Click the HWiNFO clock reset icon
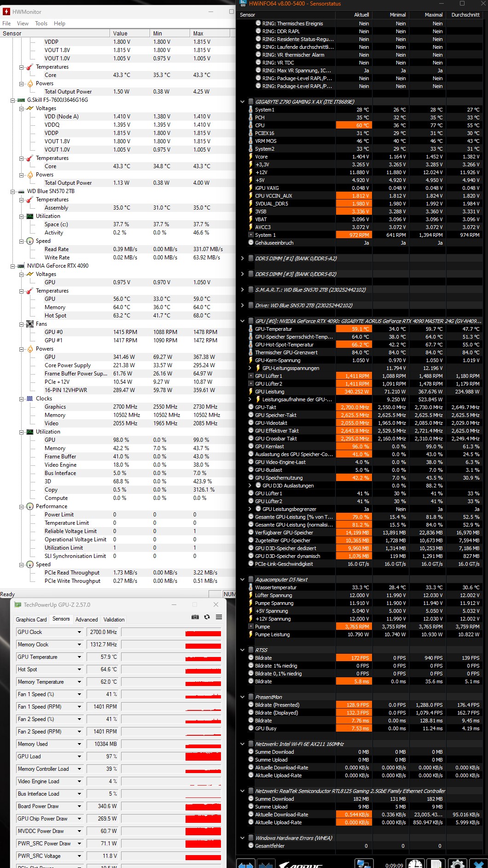 pos(415,864)
